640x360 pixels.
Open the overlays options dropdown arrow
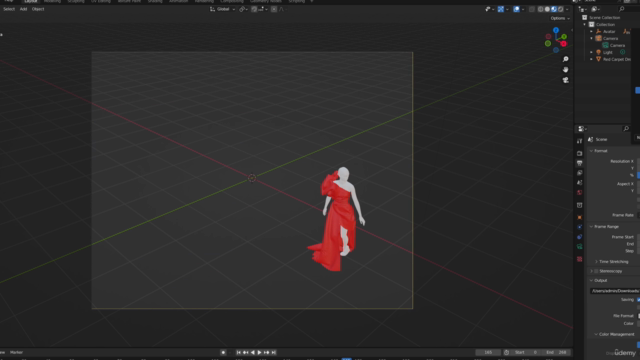pyautogui.click(x=523, y=9)
